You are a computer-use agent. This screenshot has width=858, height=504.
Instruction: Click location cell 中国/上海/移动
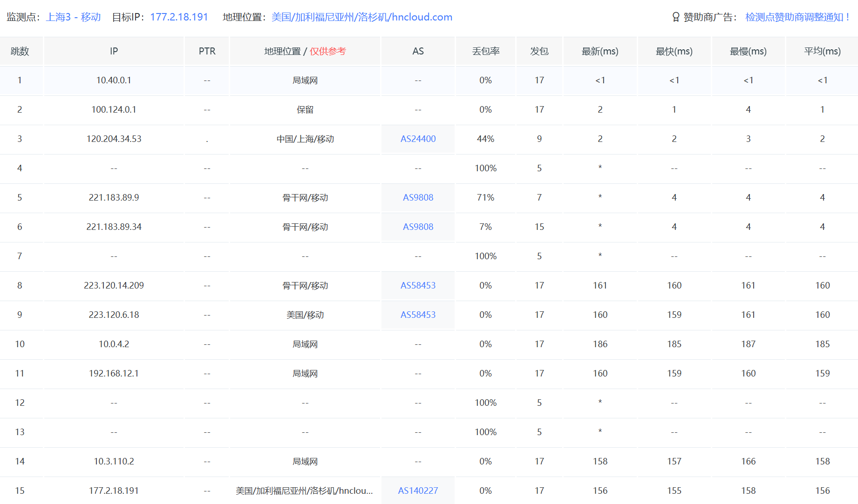tap(305, 139)
